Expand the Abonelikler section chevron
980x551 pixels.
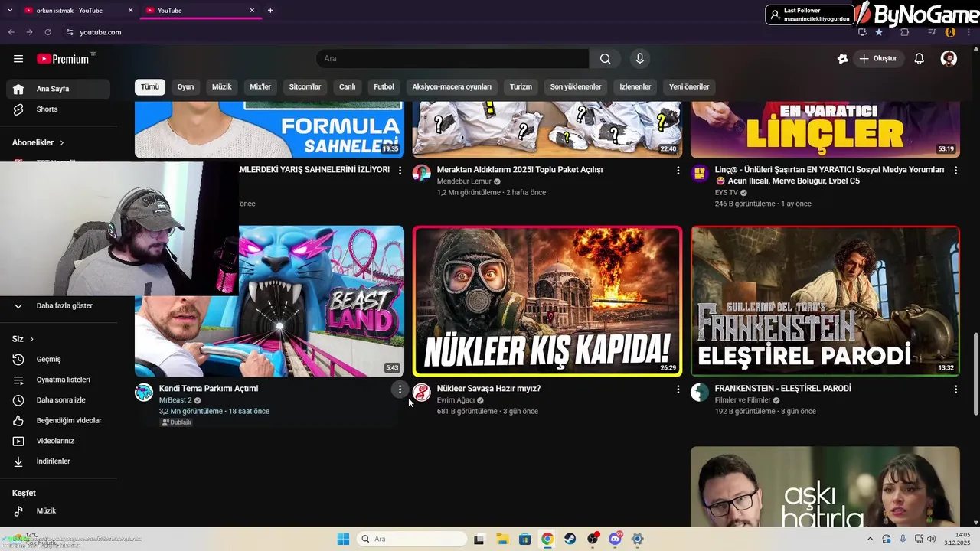tap(62, 143)
